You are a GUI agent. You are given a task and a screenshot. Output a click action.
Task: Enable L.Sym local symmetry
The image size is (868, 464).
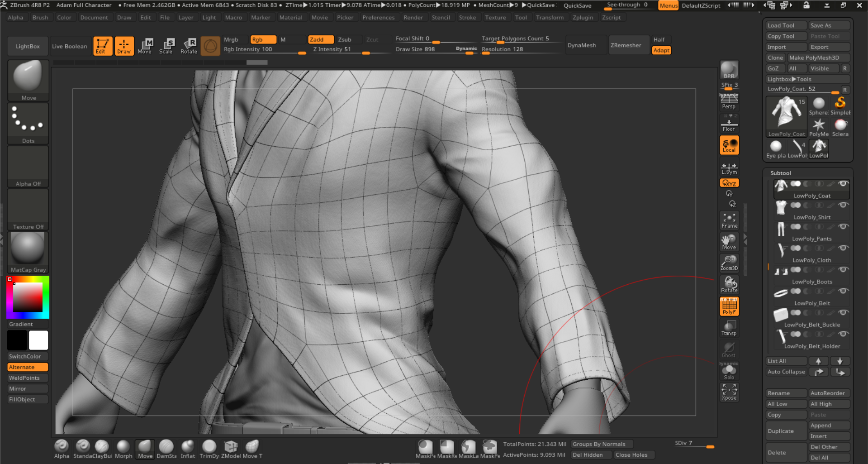(729, 168)
